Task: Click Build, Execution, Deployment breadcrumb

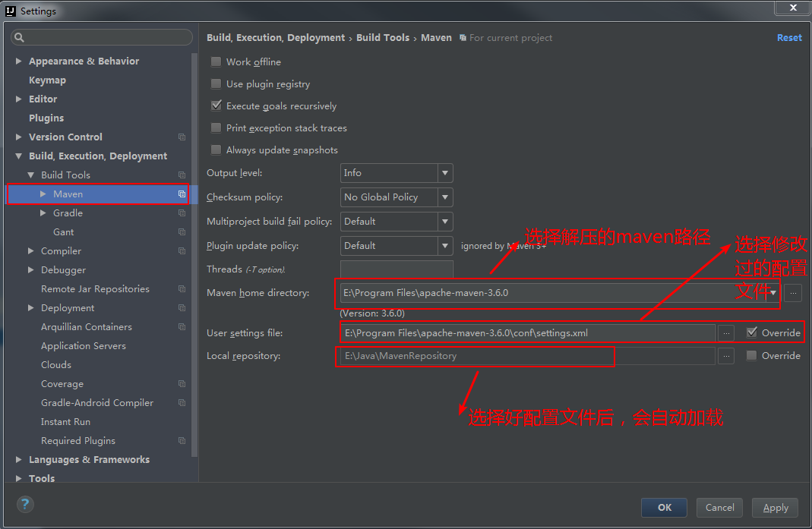Action: (x=276, y=38)
